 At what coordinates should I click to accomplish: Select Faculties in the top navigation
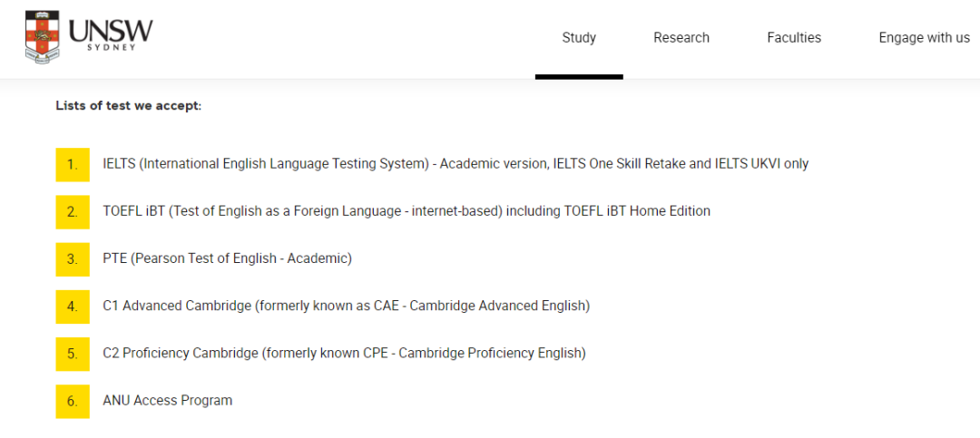click(794, 38)
